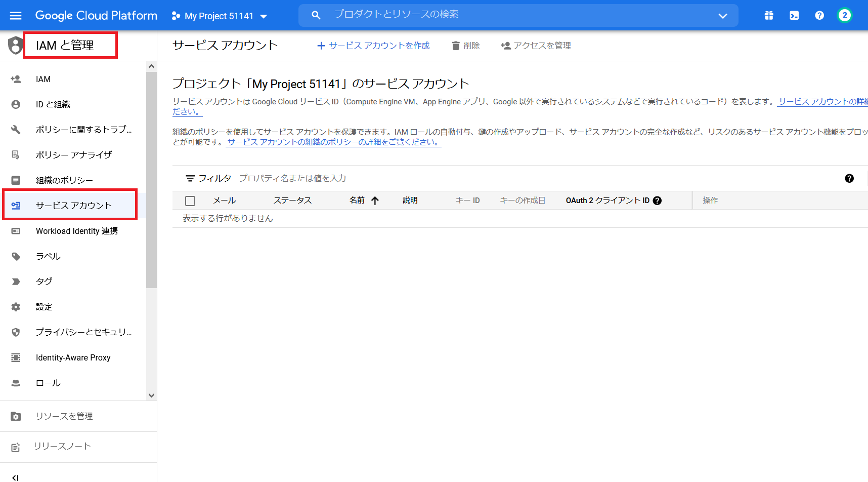The image size is (868, 482).
Task: Collapse the side navigation panel
Action: (15, 477)
